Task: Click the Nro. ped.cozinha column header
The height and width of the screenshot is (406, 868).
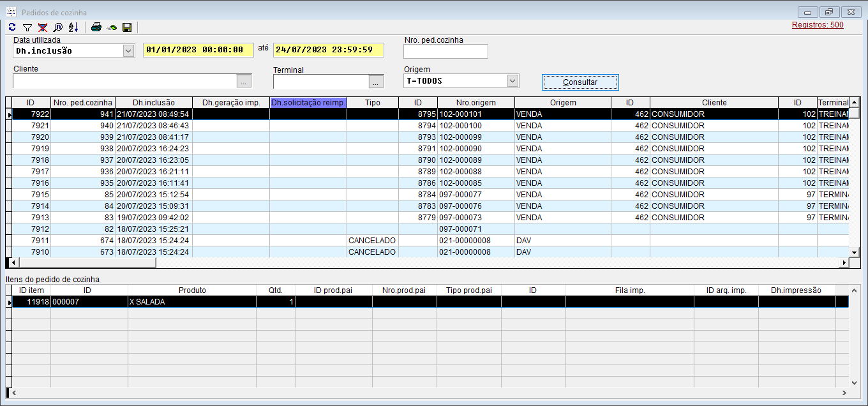Action: coord(83,103)
